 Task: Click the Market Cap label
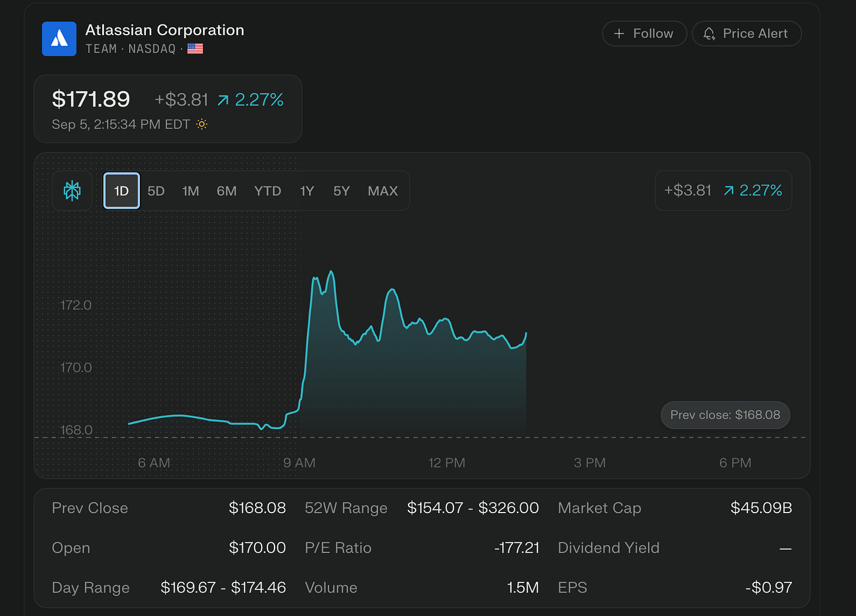[600, 508]
